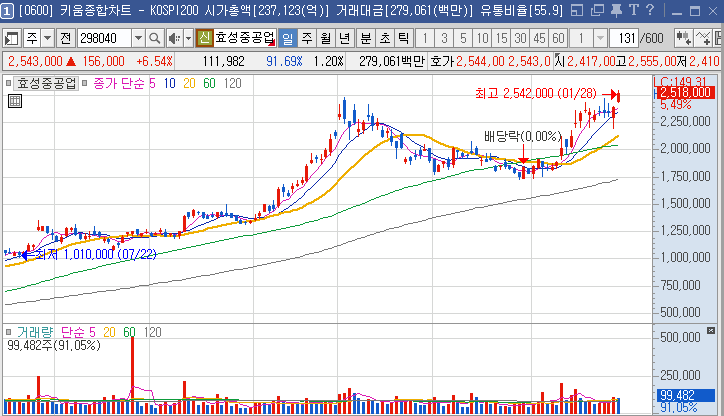This screenshot has height=416, width=724.
Task: Open the data table grid icon on chart
Action: (15, 101)
